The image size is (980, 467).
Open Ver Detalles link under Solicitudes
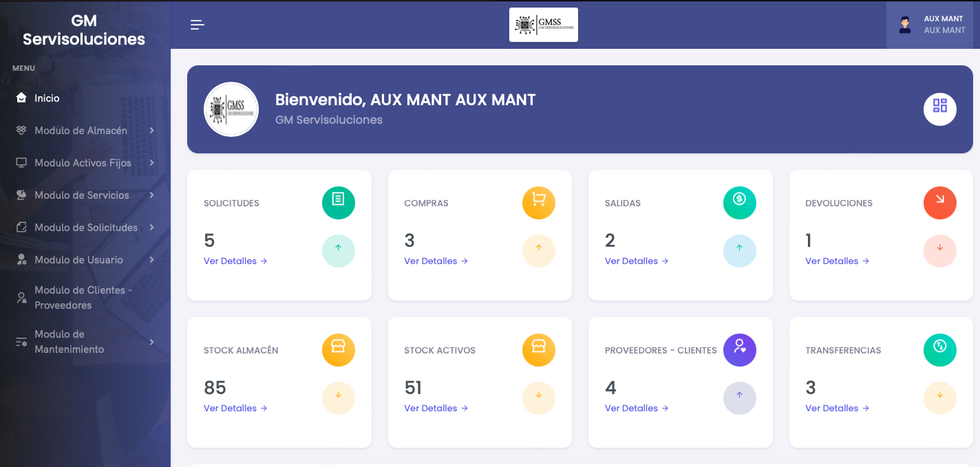[235, 261]
